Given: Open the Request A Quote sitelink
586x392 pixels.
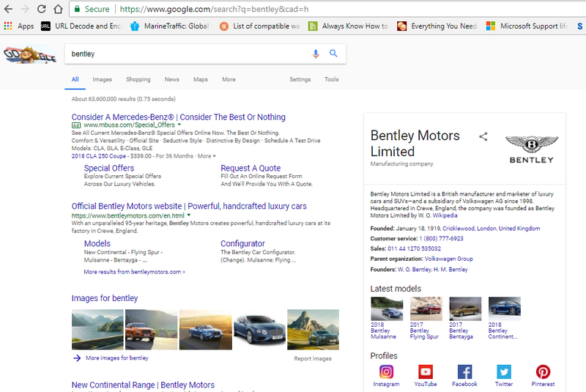Looking at the screenshot, I should (x=251, y=168).
